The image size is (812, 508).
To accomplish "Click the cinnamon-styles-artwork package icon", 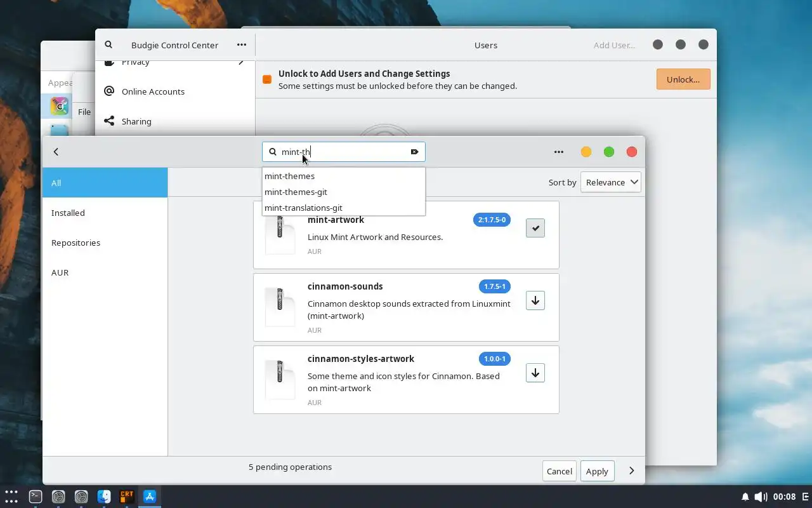I will [x=280, y=379].
